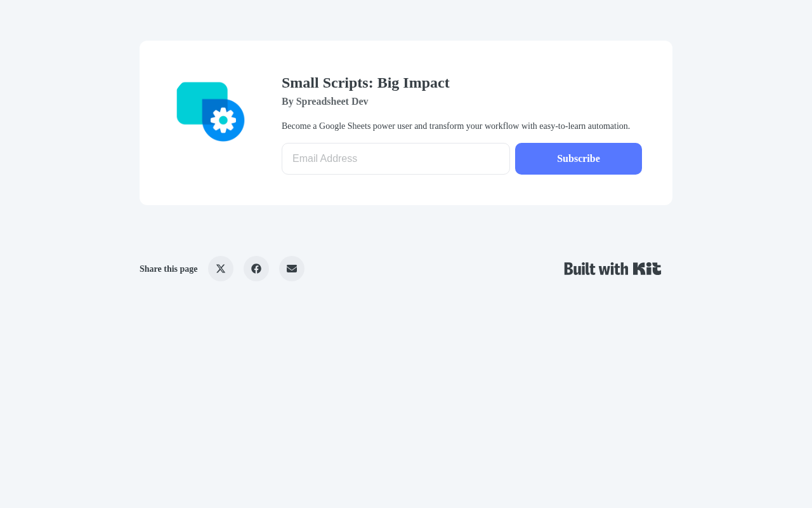Hit the blue Subscribe button
This screenshot has width=812, height=508.
click(579, 159)
